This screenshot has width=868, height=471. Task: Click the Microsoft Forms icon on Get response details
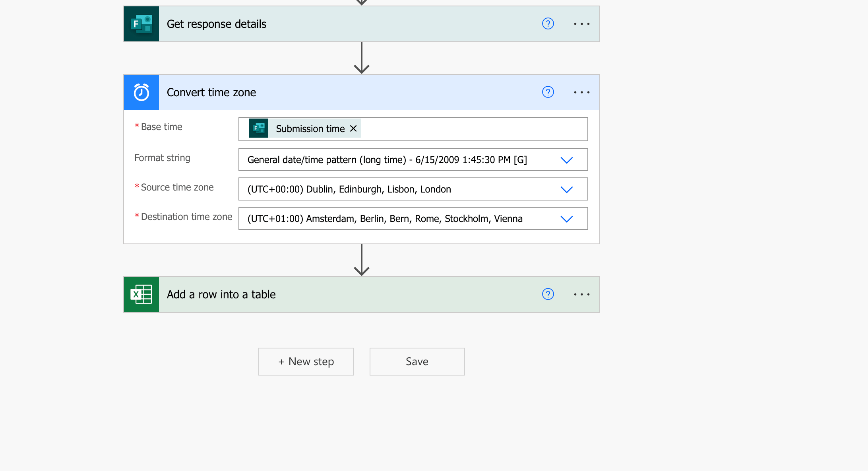pyautogui.click(x=141, y=24)
